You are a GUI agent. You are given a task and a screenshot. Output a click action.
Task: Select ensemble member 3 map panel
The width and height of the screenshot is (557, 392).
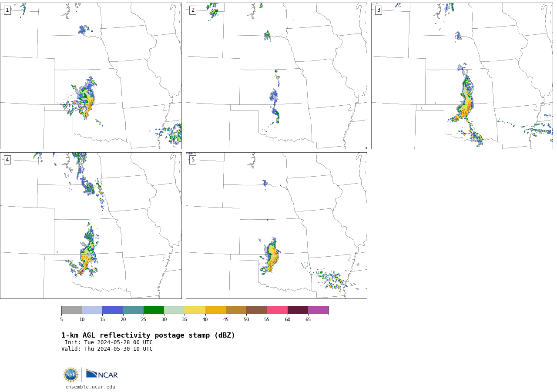click(x=462, y=76)
